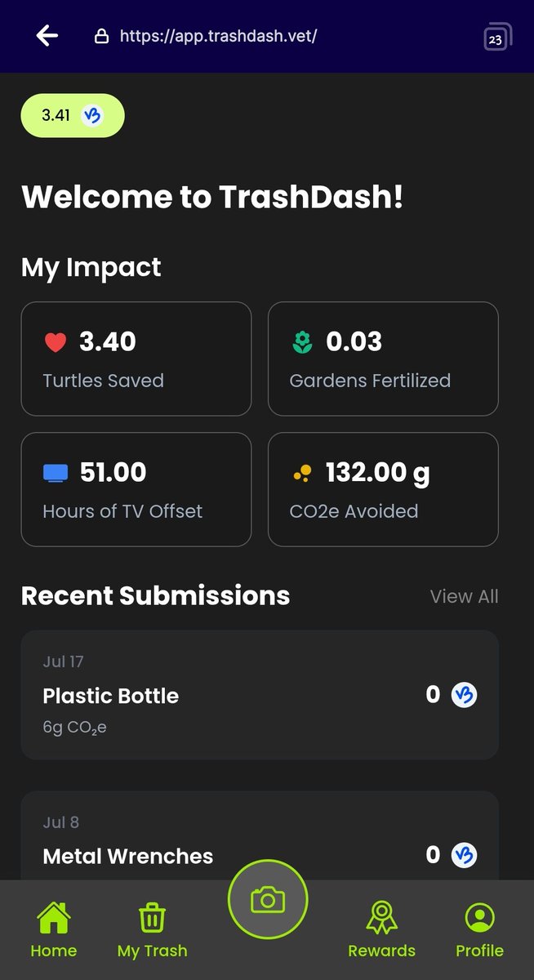Open the Rewards ribbon icon

pyautogui.click(x=381, y=929)
